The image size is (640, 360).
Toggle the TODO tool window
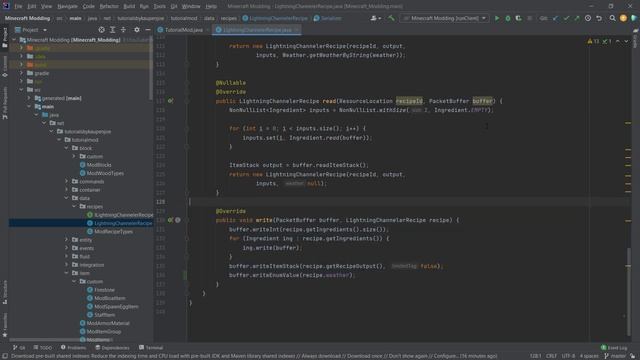tap(42, 348)
